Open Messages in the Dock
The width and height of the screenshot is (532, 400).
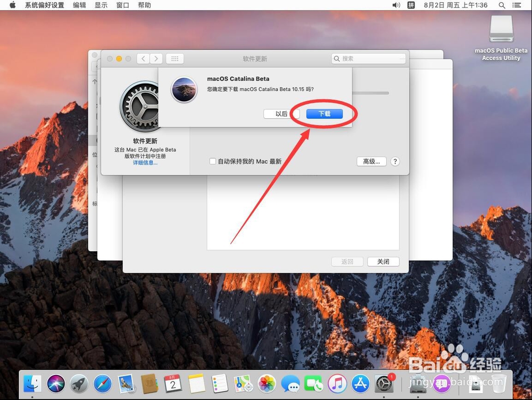click(290, 384)
